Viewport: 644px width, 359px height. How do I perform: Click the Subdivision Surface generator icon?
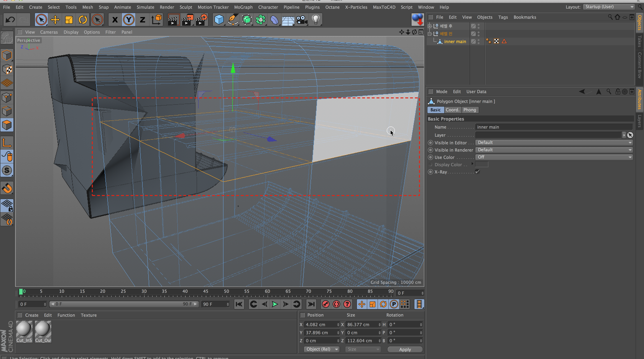[247, 20]
